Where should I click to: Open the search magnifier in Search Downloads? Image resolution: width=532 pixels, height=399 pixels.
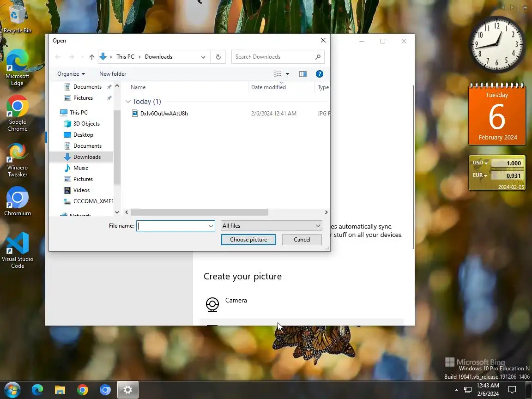(318, 57)
